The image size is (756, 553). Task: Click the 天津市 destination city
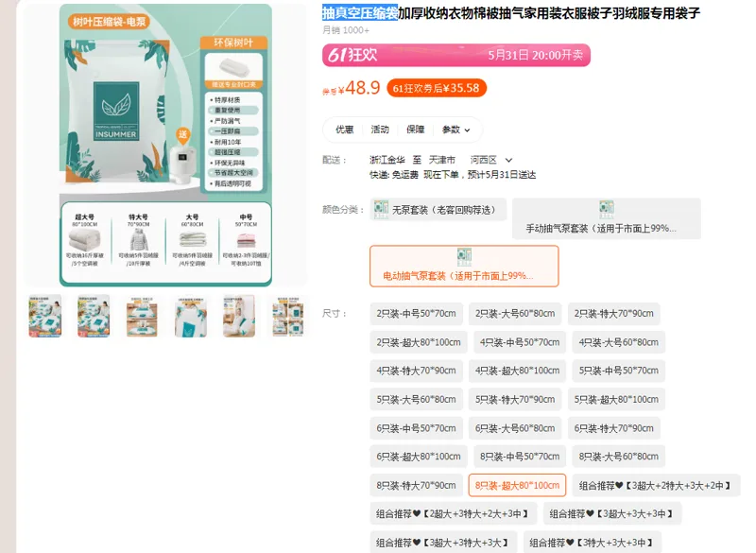(442, 160)
